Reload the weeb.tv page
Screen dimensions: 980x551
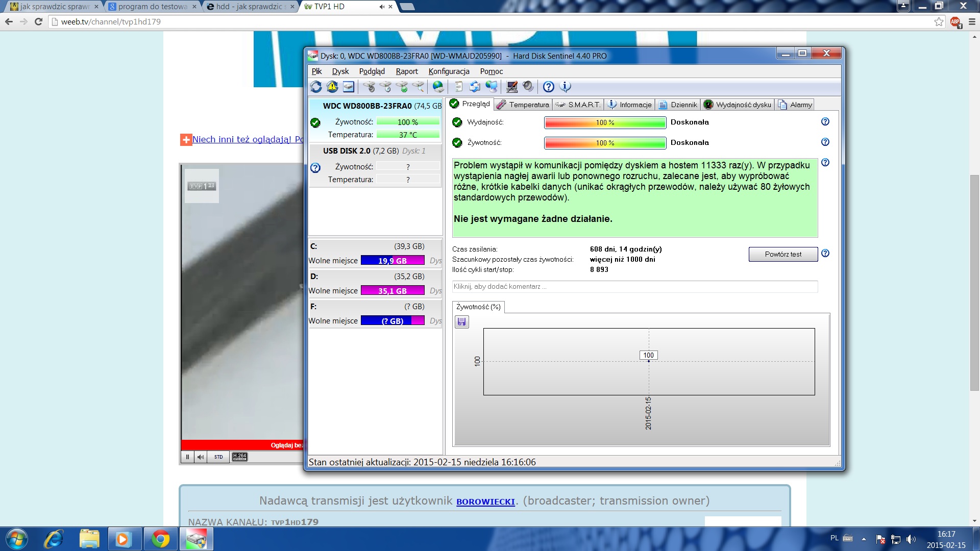click(x=38, y=21)
